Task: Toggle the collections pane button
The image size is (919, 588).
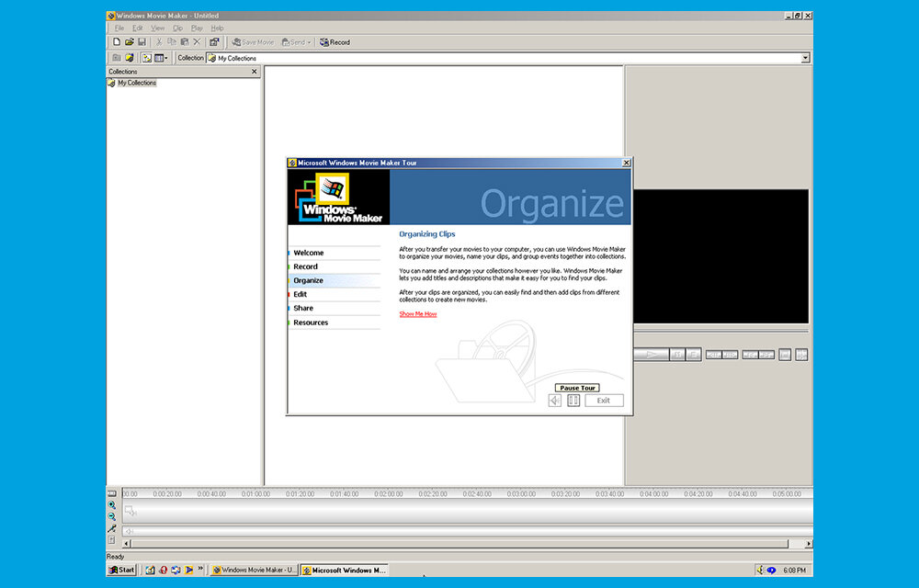Action: point(146,58)
